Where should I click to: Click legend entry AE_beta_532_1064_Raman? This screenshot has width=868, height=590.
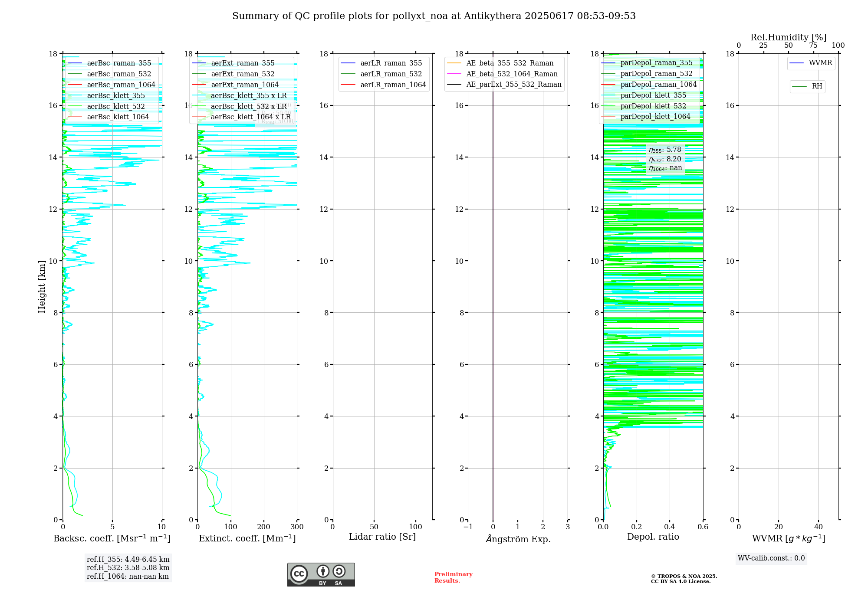503,74
